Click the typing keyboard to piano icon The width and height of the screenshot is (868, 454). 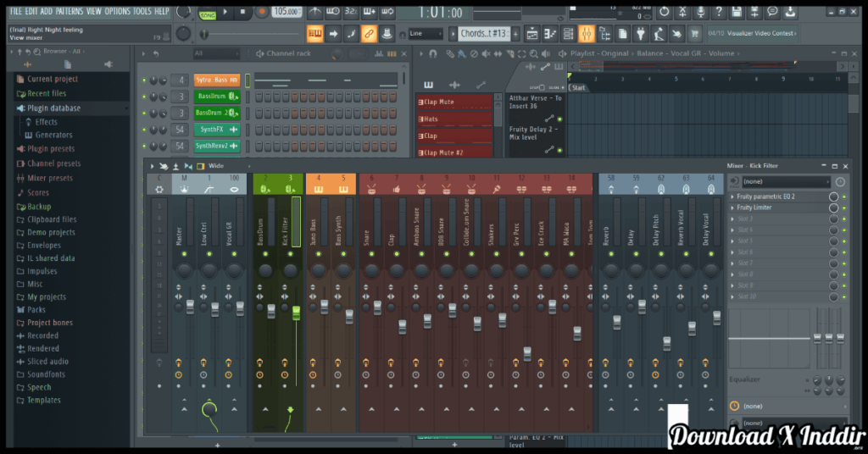point(315,34)
